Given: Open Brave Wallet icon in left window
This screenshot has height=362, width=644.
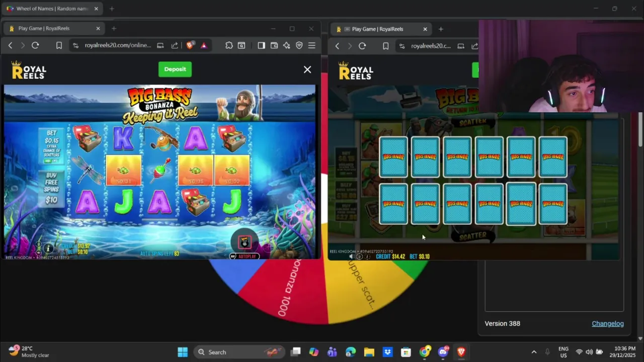Looking at the screenshot, I should [x=274, y=45].
